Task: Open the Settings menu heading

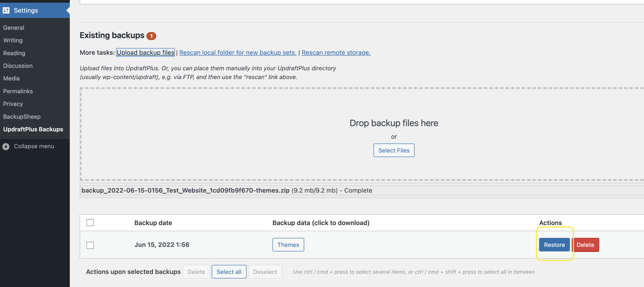Action: (26, 10)
